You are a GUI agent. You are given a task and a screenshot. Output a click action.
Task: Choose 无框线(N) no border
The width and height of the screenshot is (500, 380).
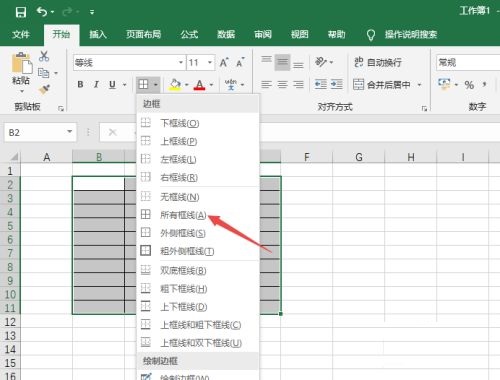tap(198, 197)
